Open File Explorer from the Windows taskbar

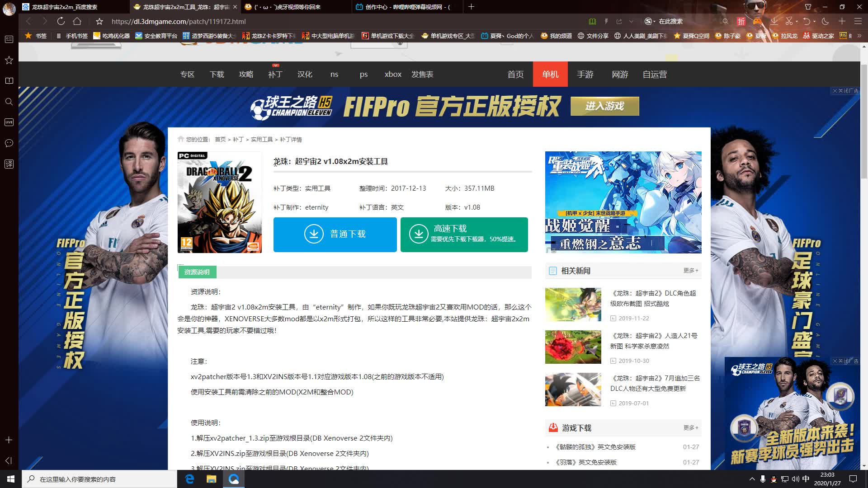pyautogui.click(x=212, y=479)
